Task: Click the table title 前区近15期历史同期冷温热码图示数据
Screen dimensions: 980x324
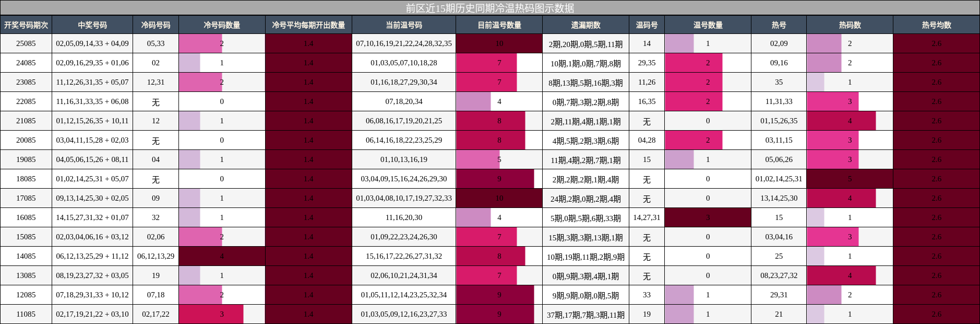Action: point(490,8)
